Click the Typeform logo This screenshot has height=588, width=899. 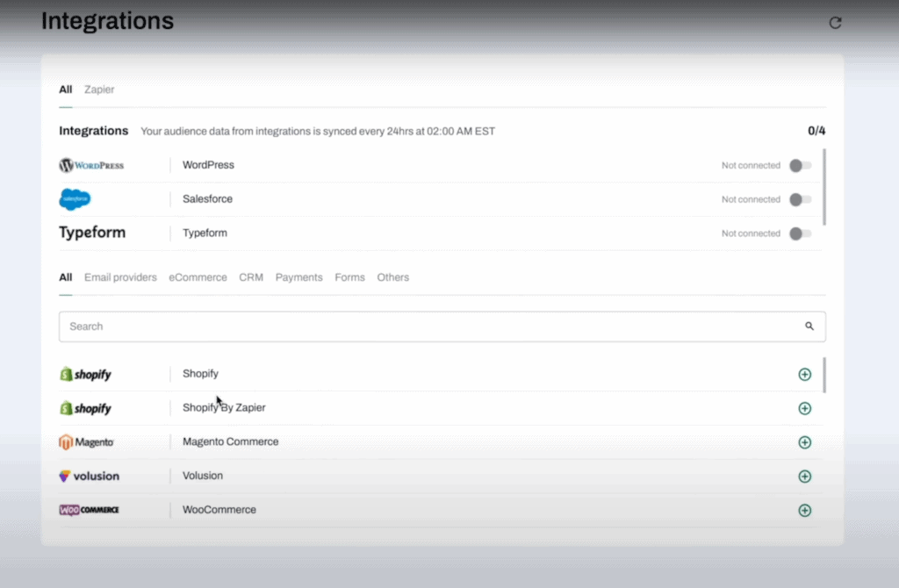point(92,233)
